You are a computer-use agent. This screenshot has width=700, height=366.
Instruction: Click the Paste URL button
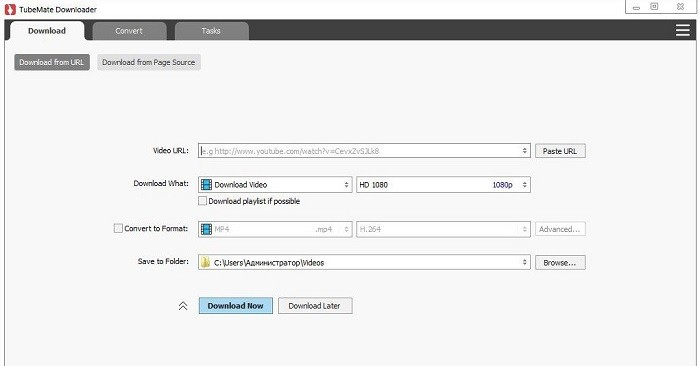click(560, 151)
